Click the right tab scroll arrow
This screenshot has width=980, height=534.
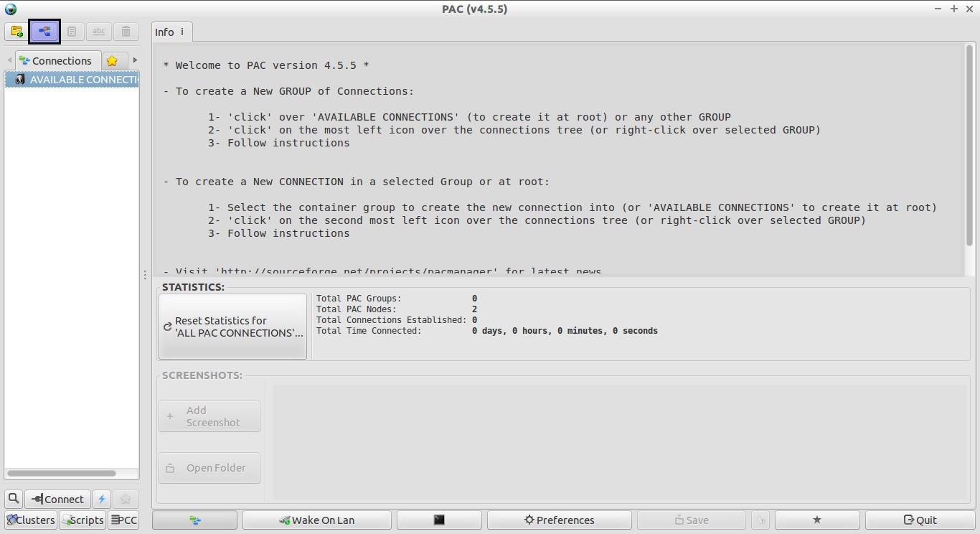click(x=134, y=60)
